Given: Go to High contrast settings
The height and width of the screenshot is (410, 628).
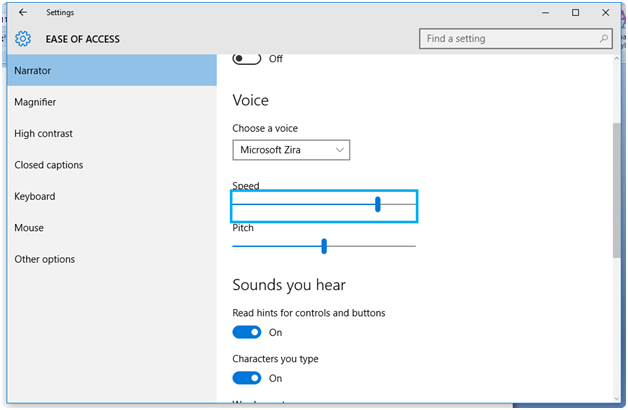Looking at the screenshot, I should [43, 134].
